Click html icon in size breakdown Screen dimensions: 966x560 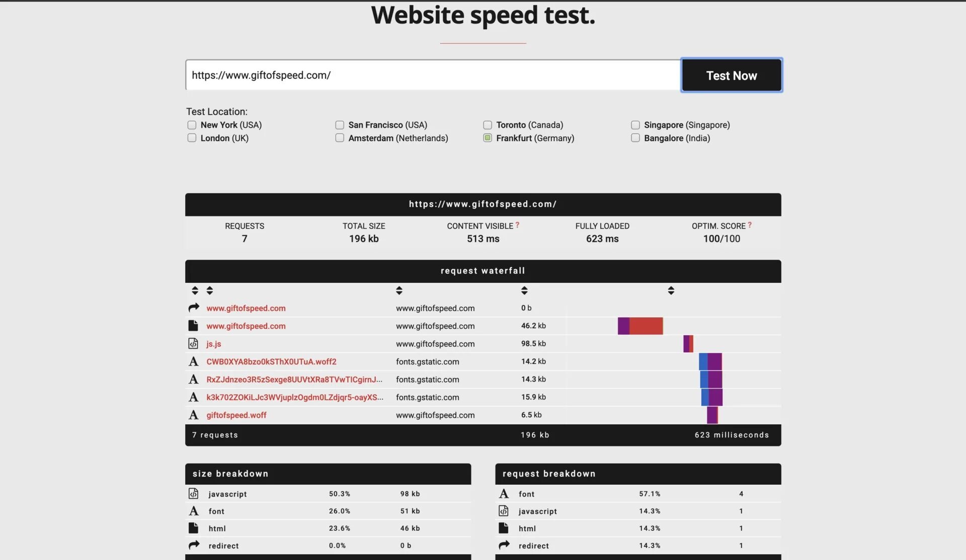click(x=193, y=528)
